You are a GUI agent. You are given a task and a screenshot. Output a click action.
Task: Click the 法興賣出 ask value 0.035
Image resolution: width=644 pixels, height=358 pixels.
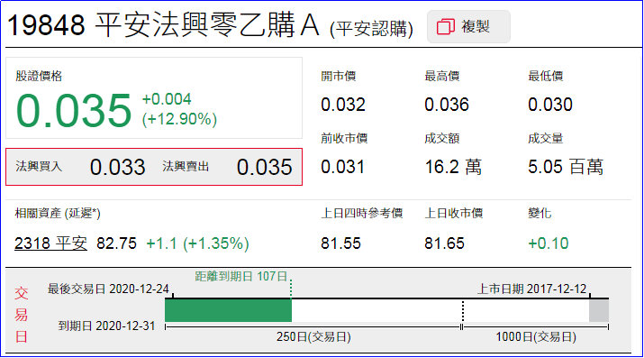(x=265, y=168)
